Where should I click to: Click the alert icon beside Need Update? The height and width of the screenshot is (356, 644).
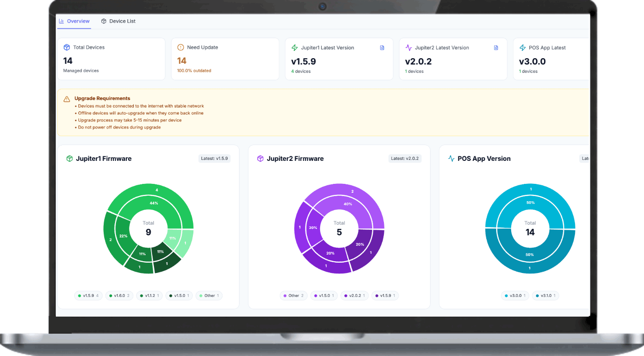coord(181,47)
